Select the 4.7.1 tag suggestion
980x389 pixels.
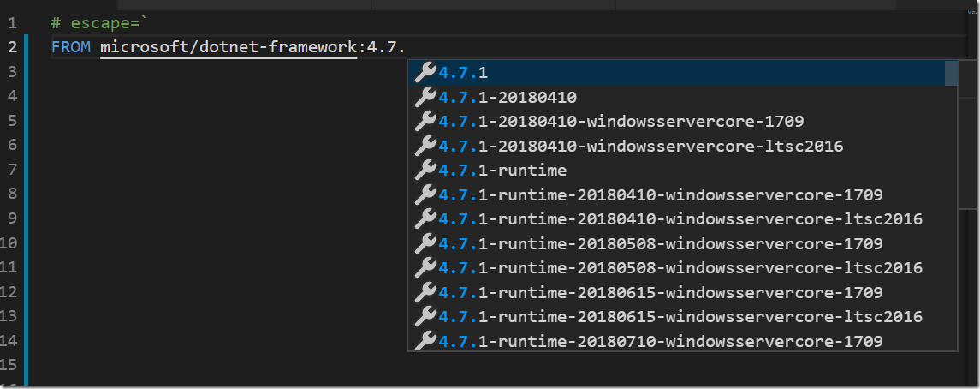tap(682, 73)
